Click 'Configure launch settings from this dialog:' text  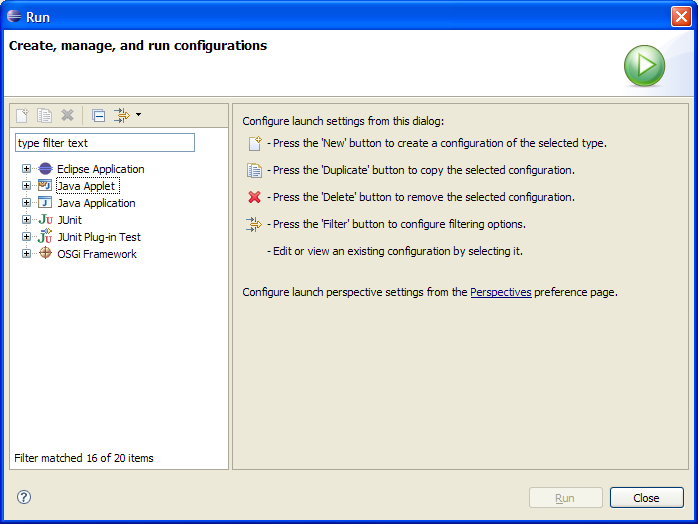[343, 121]
